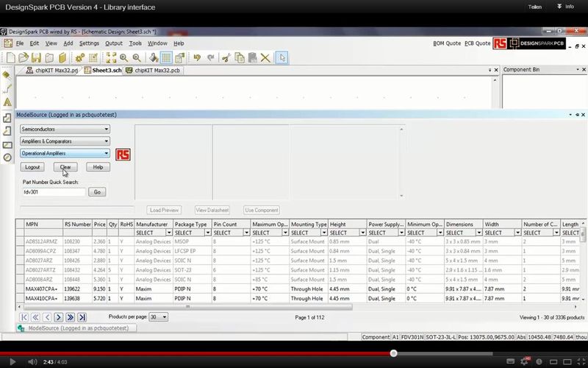The width and height of the screenshot is (588, 368).
Task: Choose the Add Component tool in left sidebar
Action: [x=7, y=75]
